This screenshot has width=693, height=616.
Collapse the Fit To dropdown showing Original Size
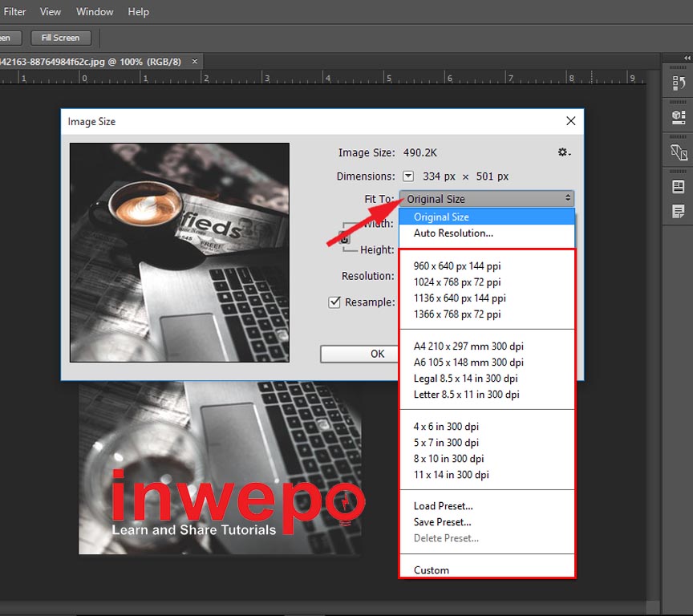click(487, 199)
